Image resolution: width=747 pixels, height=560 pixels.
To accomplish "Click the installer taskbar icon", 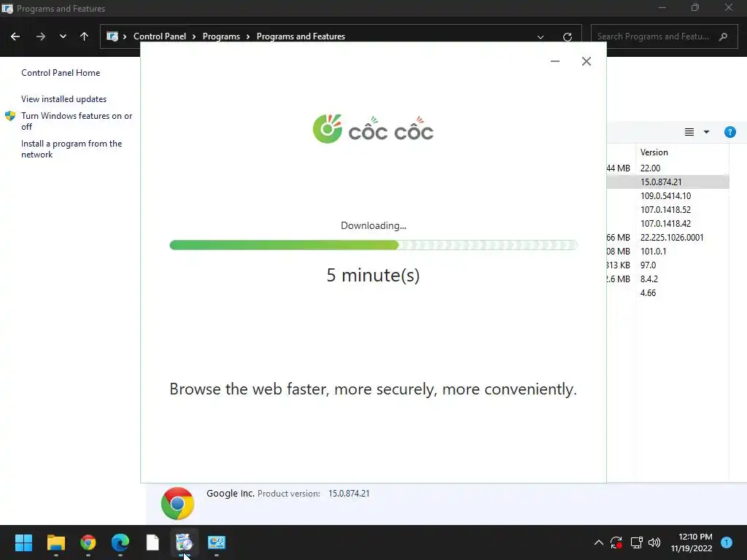I will coord(184,542).
